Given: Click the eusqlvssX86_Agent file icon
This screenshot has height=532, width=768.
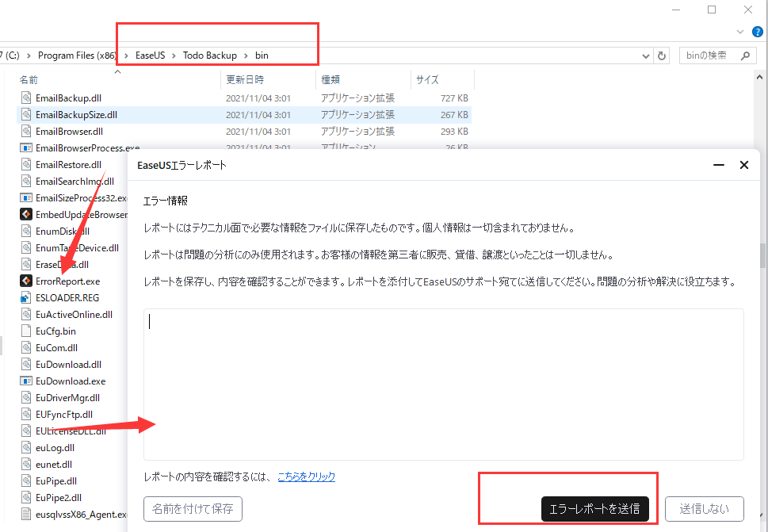Looking at the screenshot, I should pyautogui.click(x=26, y=515).
